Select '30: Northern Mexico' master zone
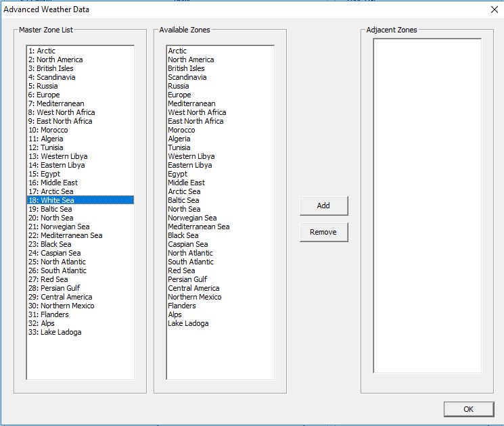Screen dimensions: 504x426 (81, 306)
